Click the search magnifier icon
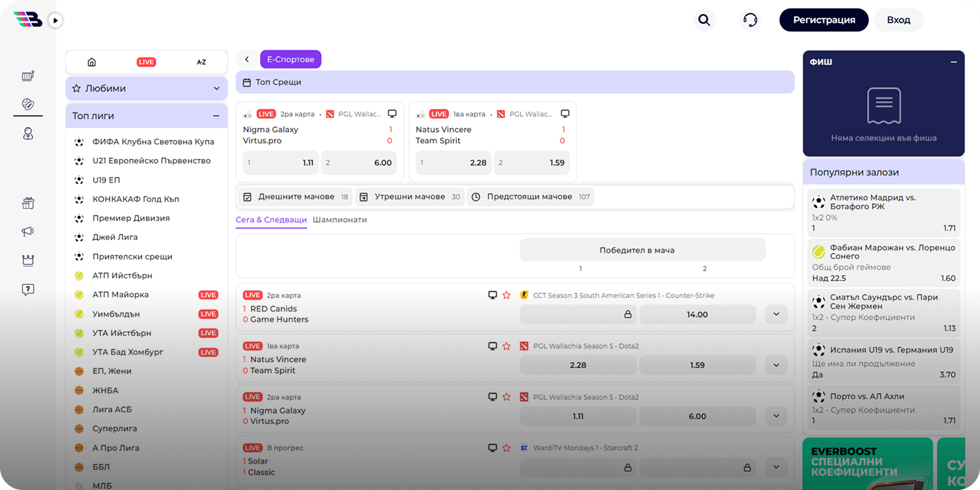This screenshot has width=980, height=490. (704, 20)
